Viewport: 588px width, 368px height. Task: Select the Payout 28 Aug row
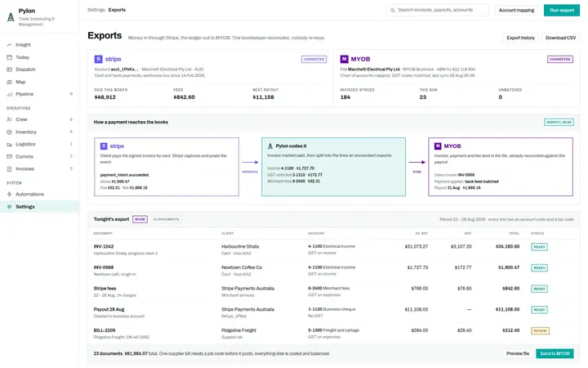pyautogui.click(x=333, y=312)
